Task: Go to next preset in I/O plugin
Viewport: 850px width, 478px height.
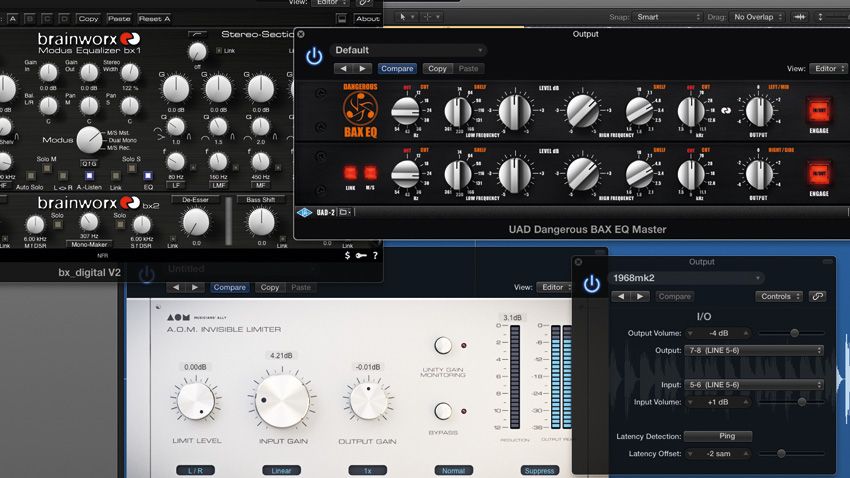Action: coord(640,296)
